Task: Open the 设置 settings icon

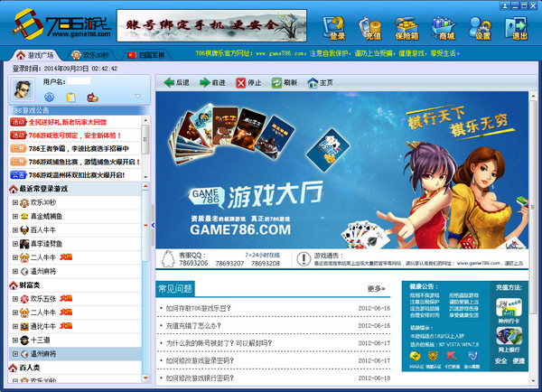Action: tap(481, 28)
